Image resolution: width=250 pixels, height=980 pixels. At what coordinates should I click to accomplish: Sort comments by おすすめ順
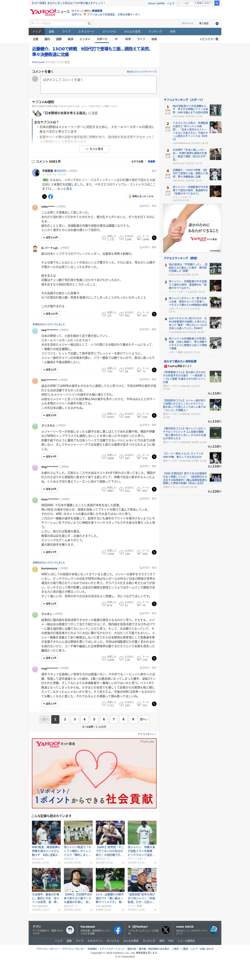[137, 161]
